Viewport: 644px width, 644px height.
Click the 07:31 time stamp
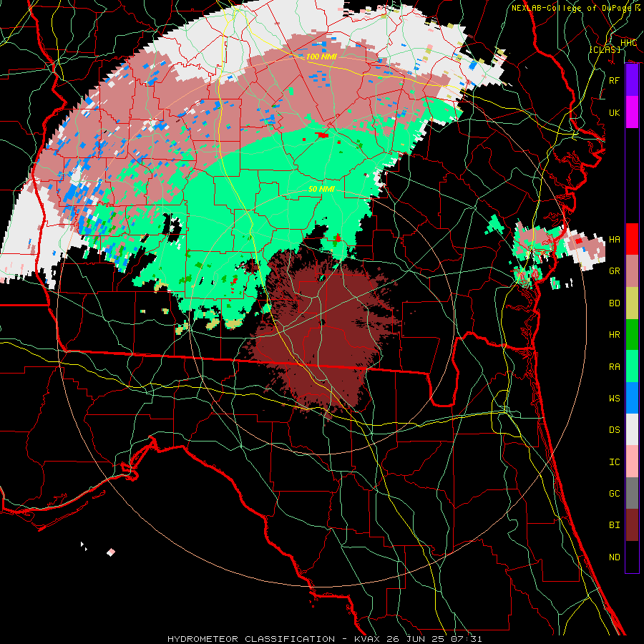pos(466,639)
